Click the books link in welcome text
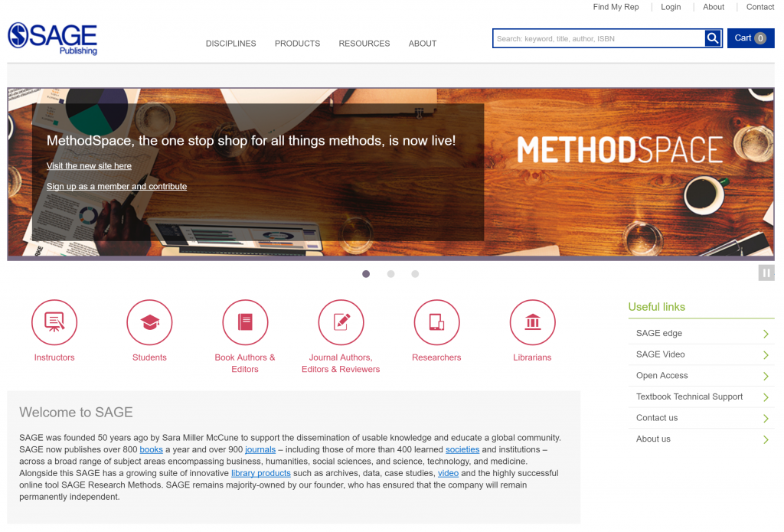 151,449
